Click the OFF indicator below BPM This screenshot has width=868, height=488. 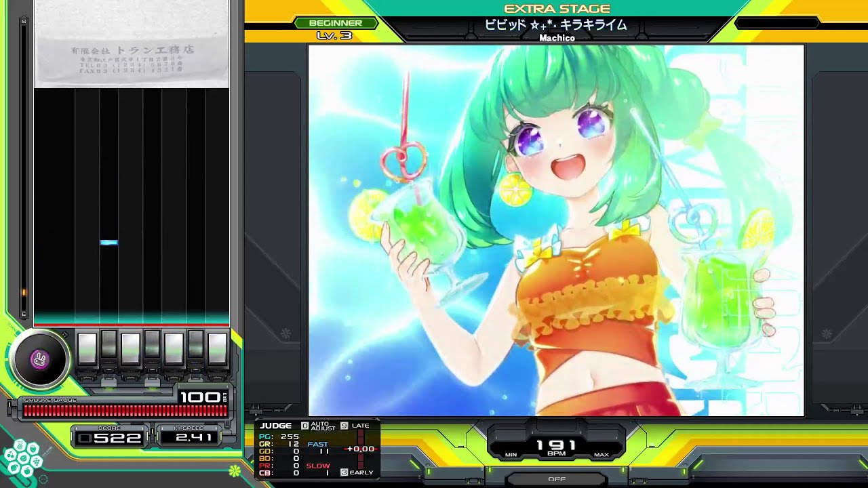557,479
